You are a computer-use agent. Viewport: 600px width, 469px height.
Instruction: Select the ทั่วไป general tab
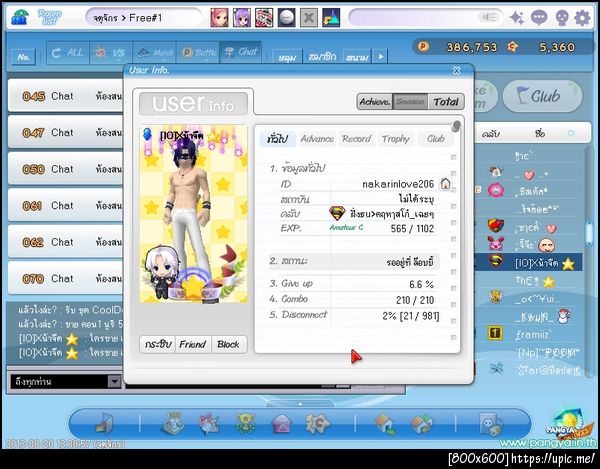pyautogui.click(x=278, y=138)
